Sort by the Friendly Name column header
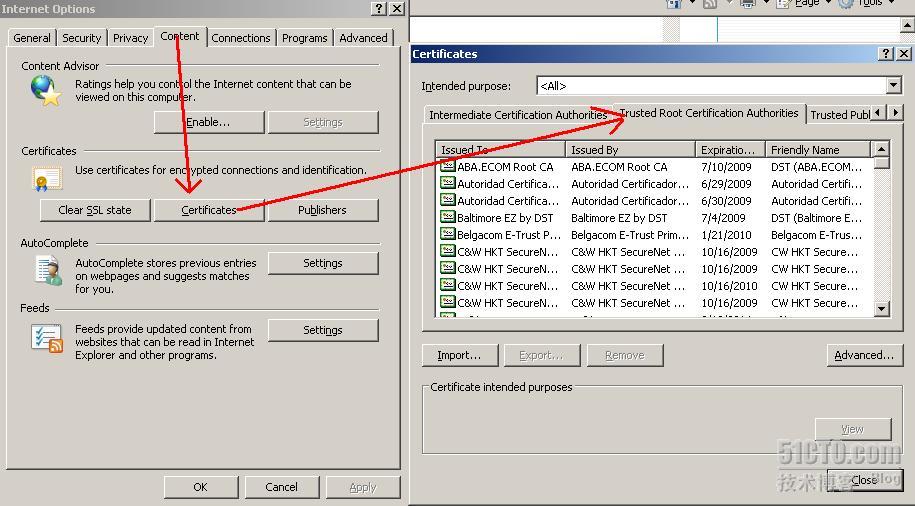Image resolution: width=915 pixels, height=506 pixels. click(x=818, y=149)
